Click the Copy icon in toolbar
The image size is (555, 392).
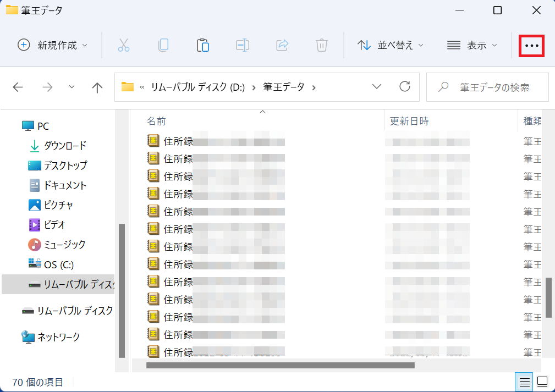[x=163, y=45]
